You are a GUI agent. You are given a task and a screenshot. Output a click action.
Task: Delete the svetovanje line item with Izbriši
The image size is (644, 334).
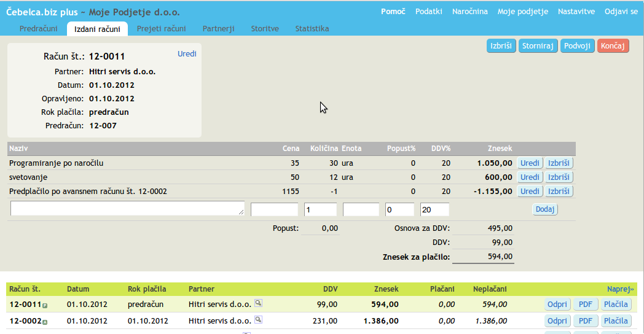tap(559, 177)
